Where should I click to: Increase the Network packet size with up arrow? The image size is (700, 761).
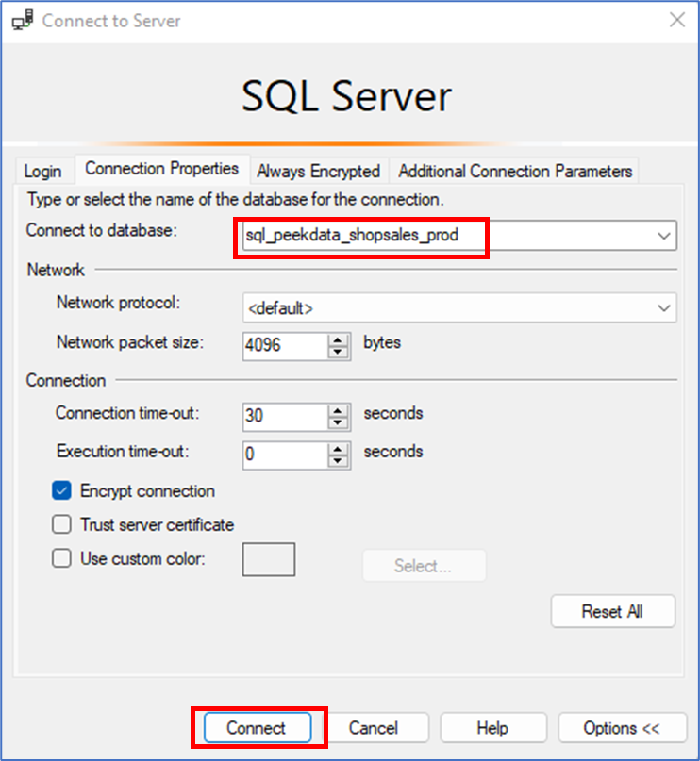(x=338, y=339)
